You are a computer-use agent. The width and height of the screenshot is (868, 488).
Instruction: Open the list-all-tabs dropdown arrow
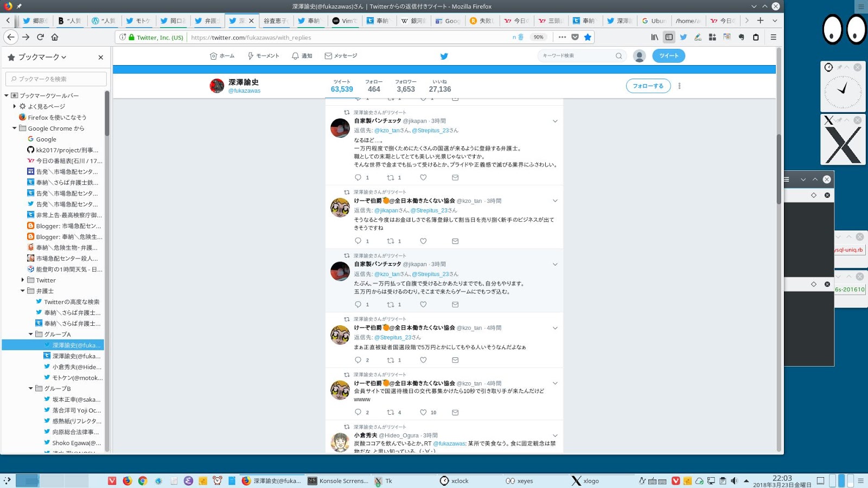click(x=775, y=21)
